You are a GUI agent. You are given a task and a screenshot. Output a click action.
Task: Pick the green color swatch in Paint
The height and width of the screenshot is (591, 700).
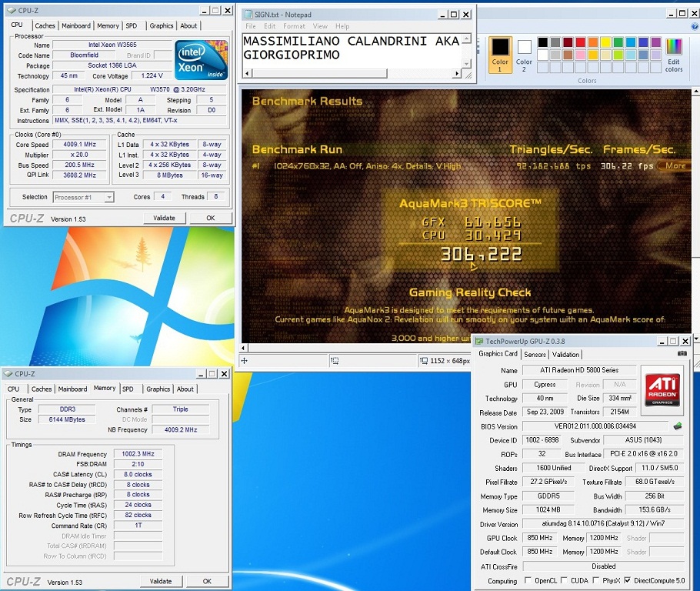click(618, 42)
